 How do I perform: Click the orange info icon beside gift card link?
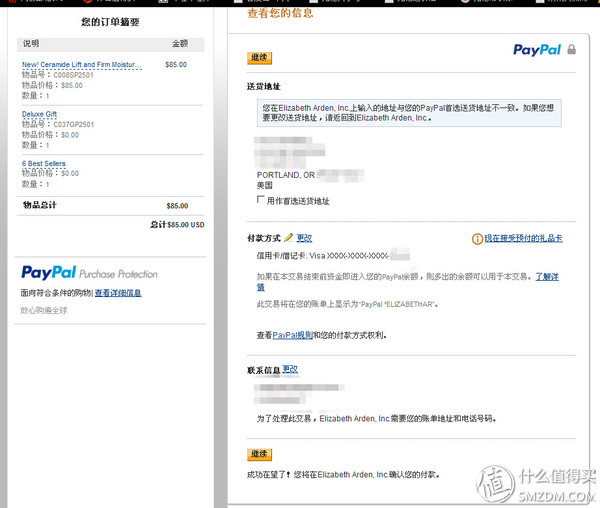[477, 239]
